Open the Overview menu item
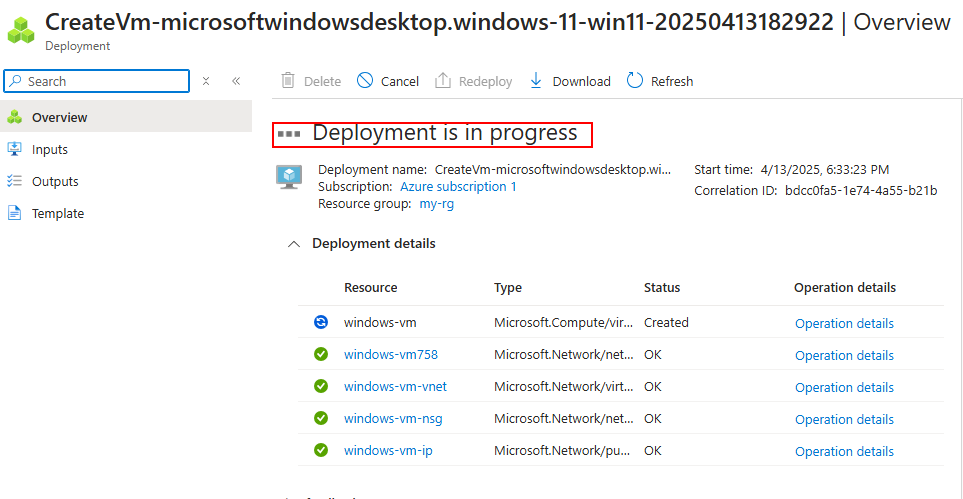The width and height of the screenshot is (963, 499). click(125, 117)
